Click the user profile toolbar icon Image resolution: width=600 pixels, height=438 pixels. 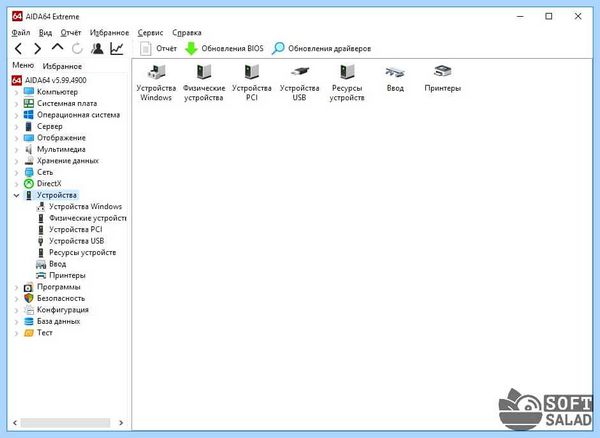(x=97, y=49)
